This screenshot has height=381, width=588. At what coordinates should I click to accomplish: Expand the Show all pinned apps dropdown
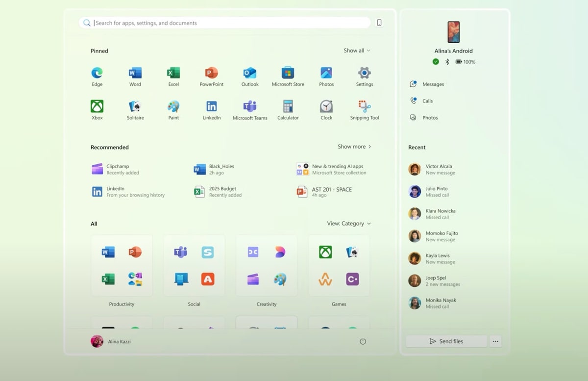pyautogui.click(x=357, y=51)
